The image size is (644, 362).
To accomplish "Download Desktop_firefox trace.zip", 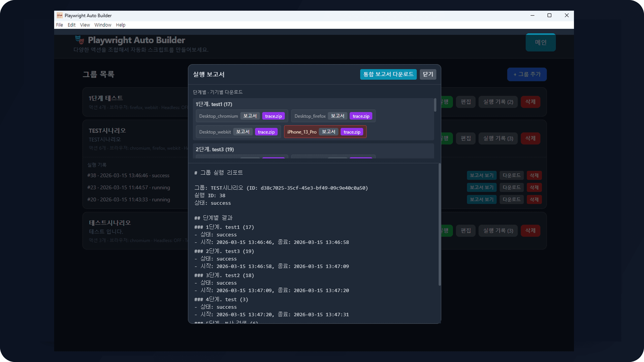I will click(x=361, y=116).
